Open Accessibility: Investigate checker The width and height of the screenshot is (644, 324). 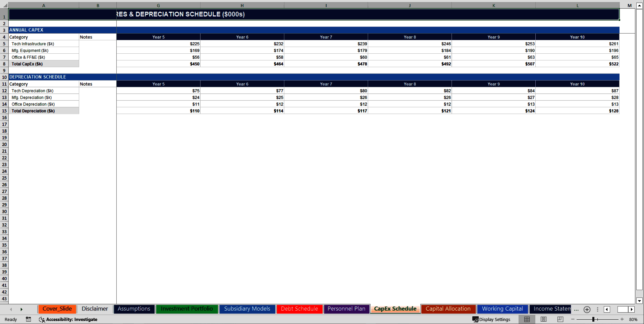click(x=68, y=319)
